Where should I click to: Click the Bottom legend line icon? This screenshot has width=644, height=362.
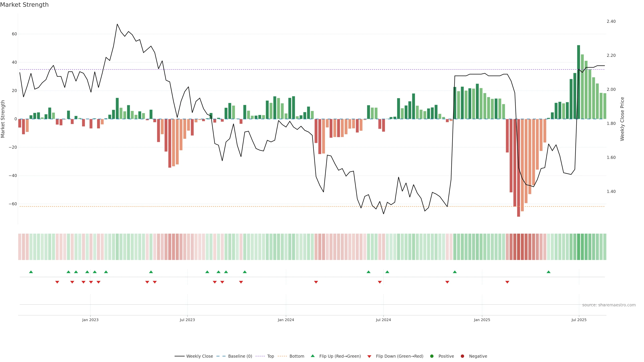[282, 356]
